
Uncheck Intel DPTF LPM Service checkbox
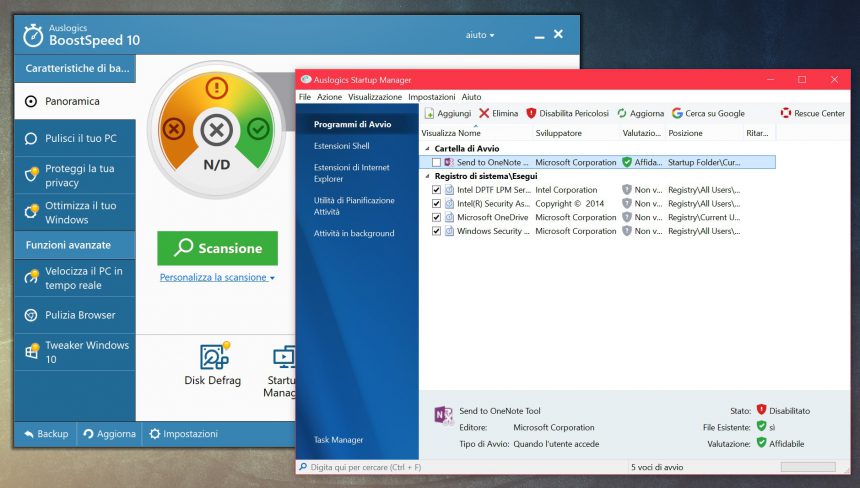[x=436, y=190]
